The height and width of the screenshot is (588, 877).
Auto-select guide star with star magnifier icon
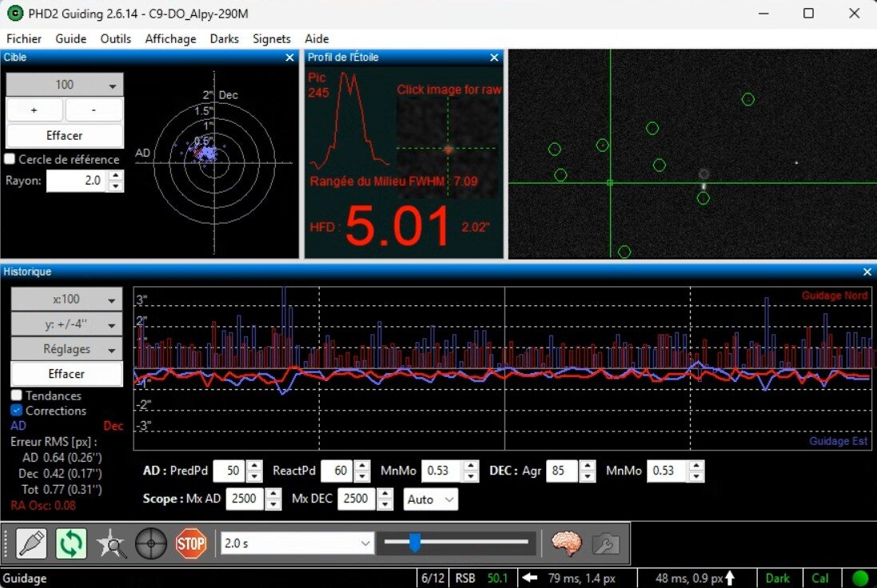(111, 542)
